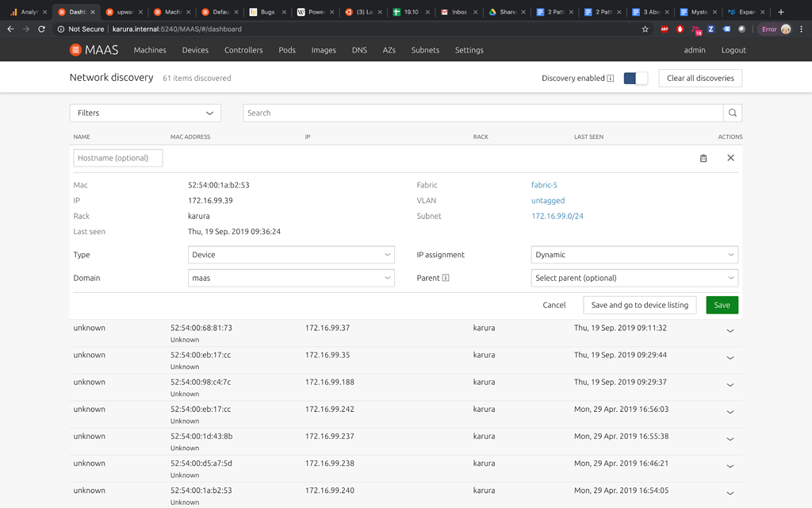
Task: Open the Type dropdown set to Device
Action: (291, 255)
